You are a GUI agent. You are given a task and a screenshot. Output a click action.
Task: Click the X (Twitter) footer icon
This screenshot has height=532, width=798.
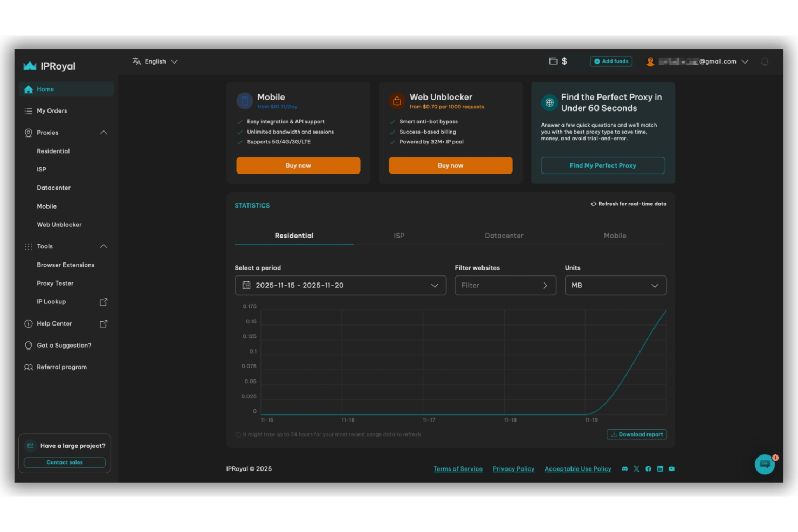637,469
